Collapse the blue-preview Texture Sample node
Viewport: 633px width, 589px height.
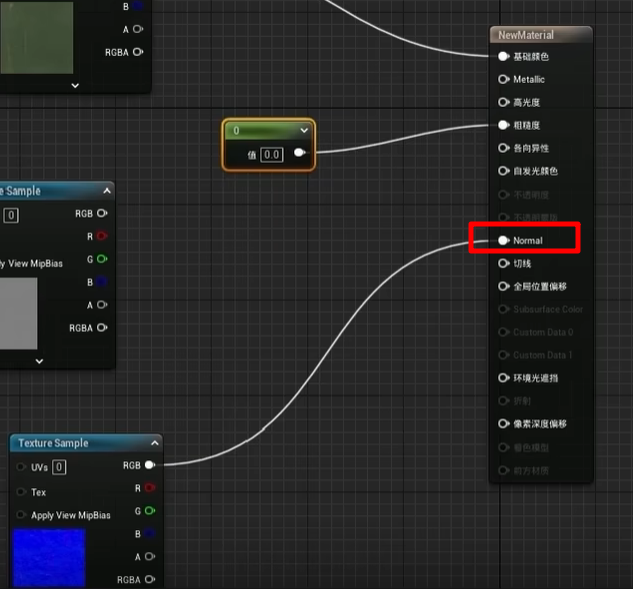155,443
